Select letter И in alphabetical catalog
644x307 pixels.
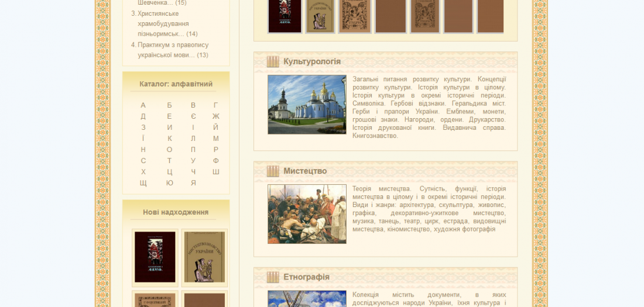(x=169, y=127)
